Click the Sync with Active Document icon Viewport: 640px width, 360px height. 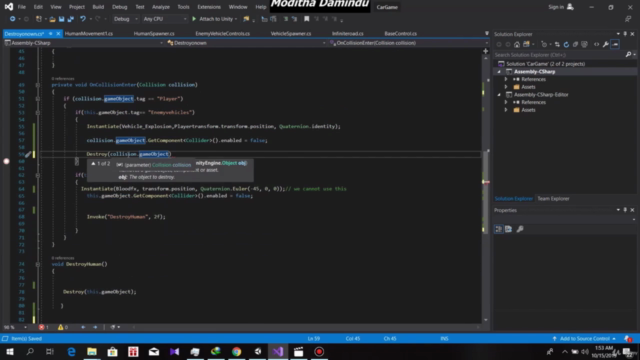pyautogui.click(x=557, y=44)
